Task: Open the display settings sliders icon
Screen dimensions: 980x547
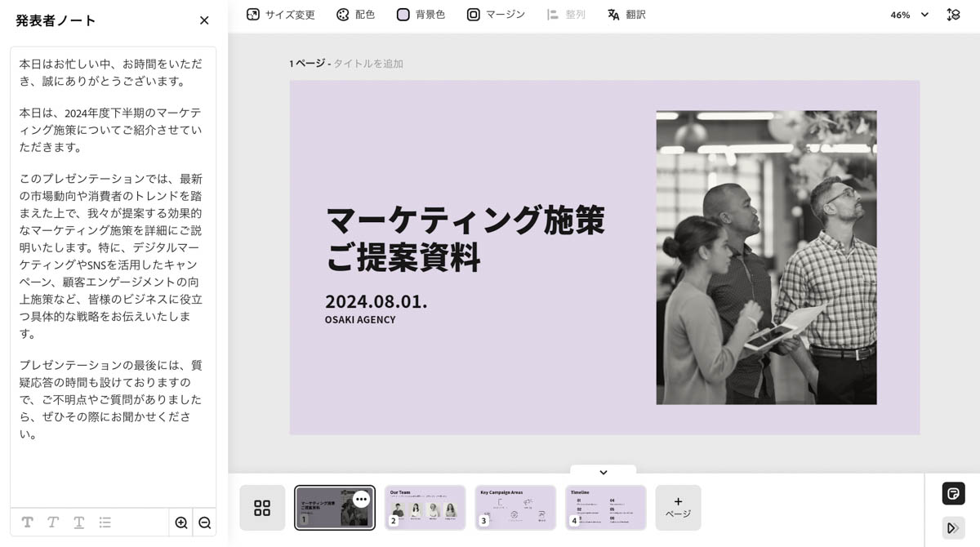Action: tap(953, 15)
